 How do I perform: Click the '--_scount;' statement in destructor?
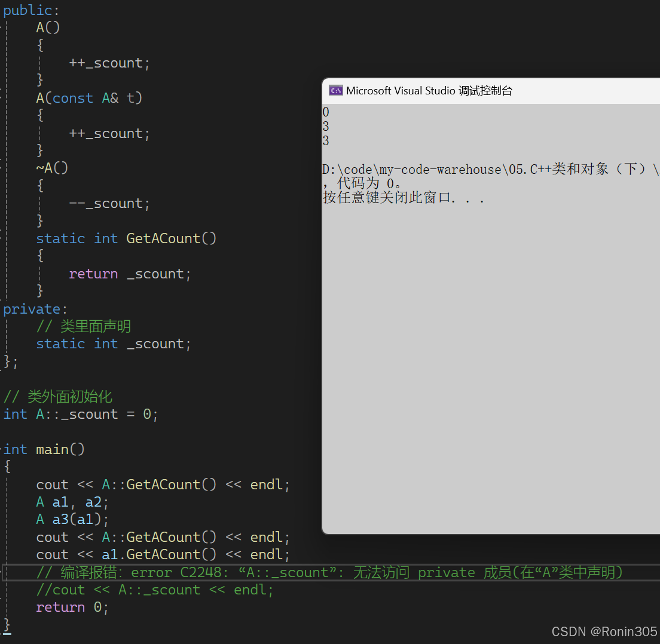pos(109,204)
